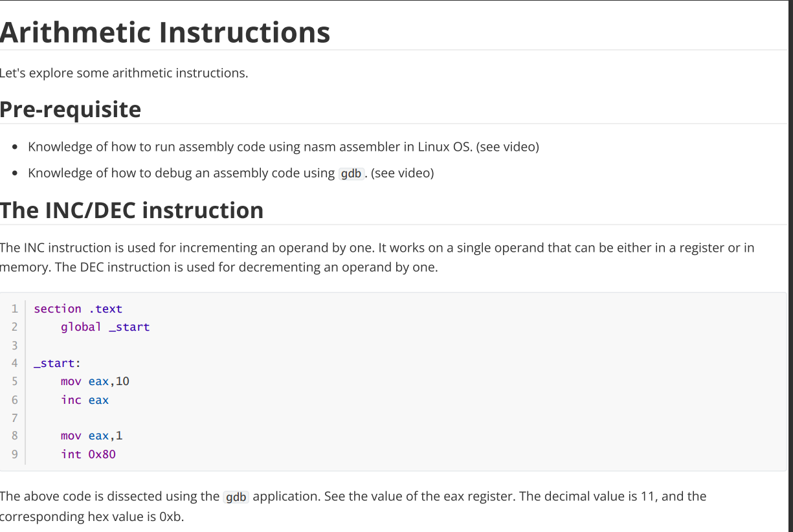Image resolution: width=793 pixels, height=532 pixels.
Task: Click the mov eax,1 instruction line
Action: coord(91,436)
